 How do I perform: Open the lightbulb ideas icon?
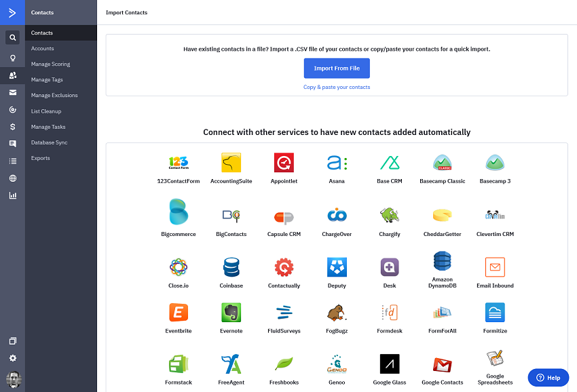pyautogui.click(x=12, y=58)
